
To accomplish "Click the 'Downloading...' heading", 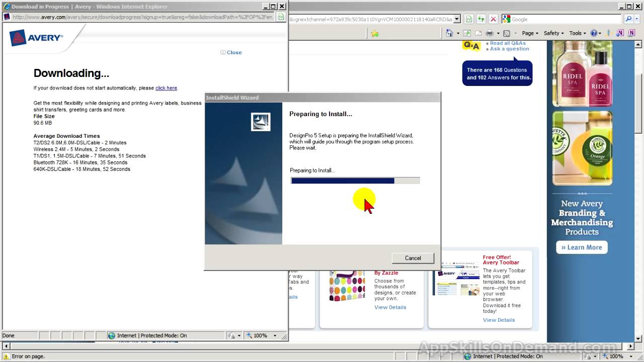I will pos(71,73).
